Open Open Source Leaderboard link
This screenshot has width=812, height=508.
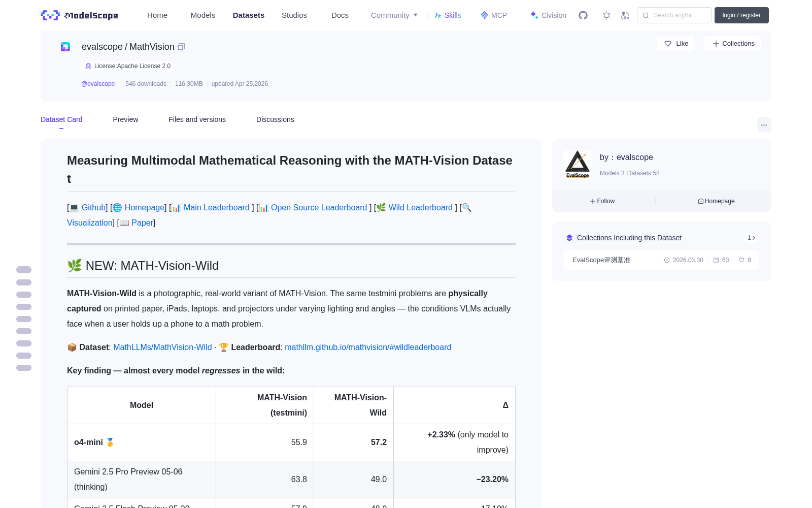click(x=319, y=207)
